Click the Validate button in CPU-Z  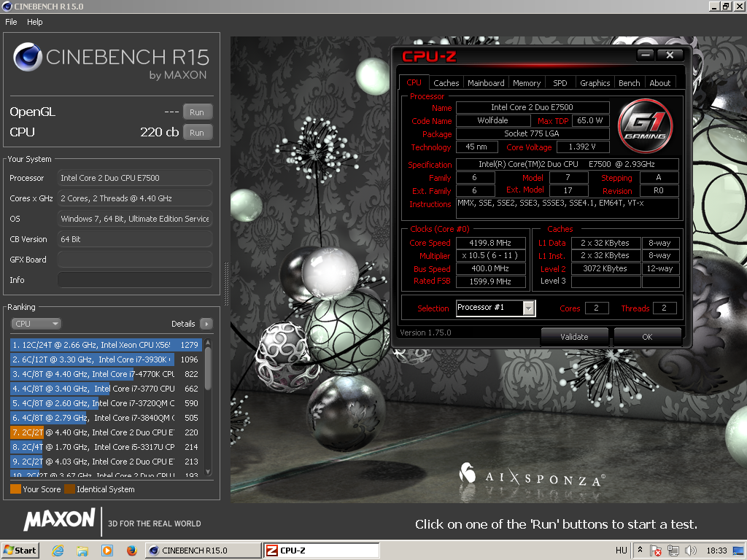[x=574, y=337]
